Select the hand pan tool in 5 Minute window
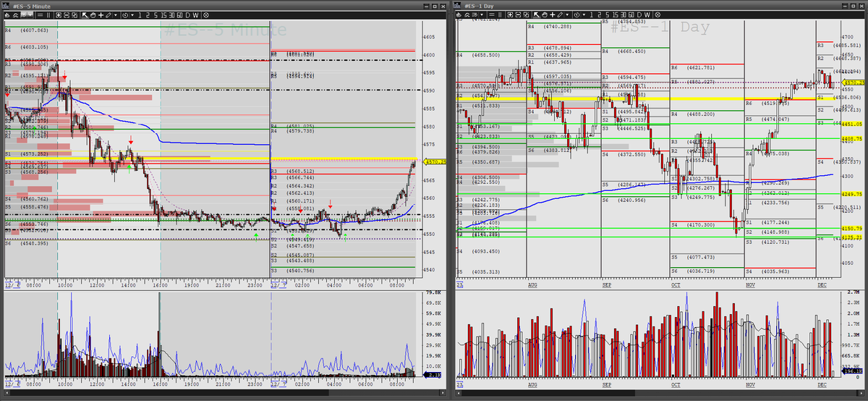This screenshot has height=401, width=868. pos(93,15)
